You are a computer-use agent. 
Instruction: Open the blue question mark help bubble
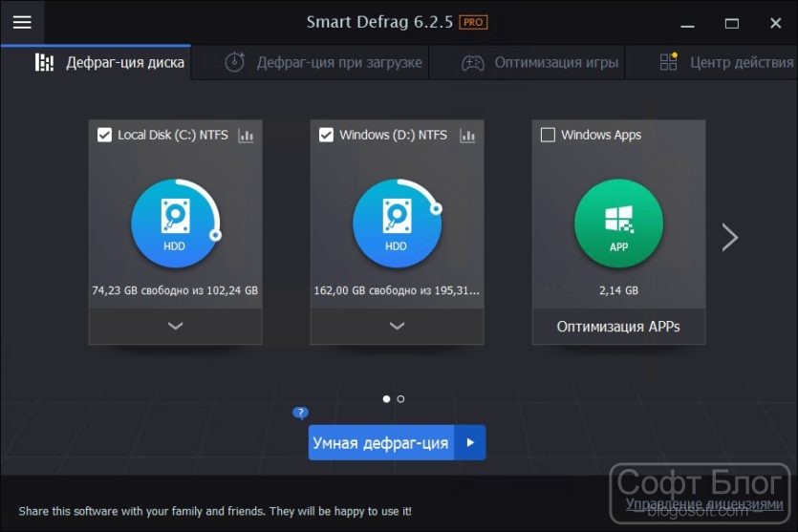click(300, 413)
